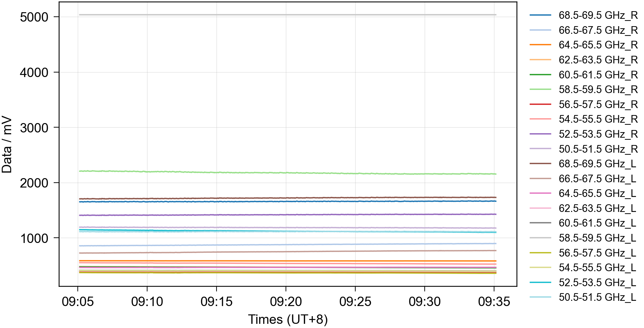644x328 pixels.
Task: Click the gray flat line near 5000 mV
Action: coord(286,15)
